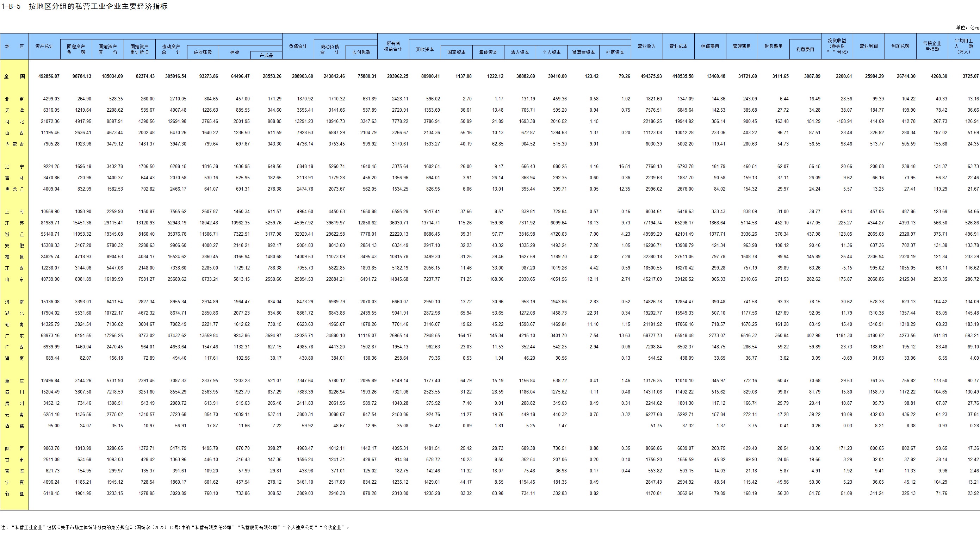The image size is (980, 533).
Task: Select the 新疆 row label
Action: [x=14, y=494]
